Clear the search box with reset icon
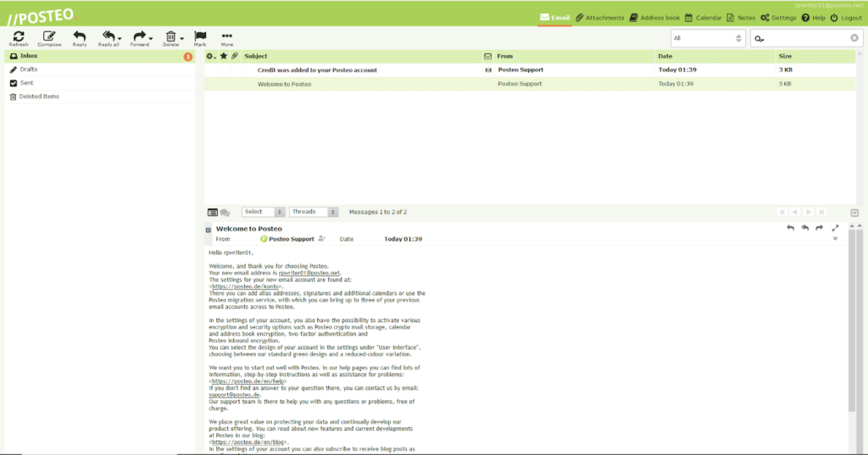The width and height of the screenshot is (868, 455). coord(854,38)
